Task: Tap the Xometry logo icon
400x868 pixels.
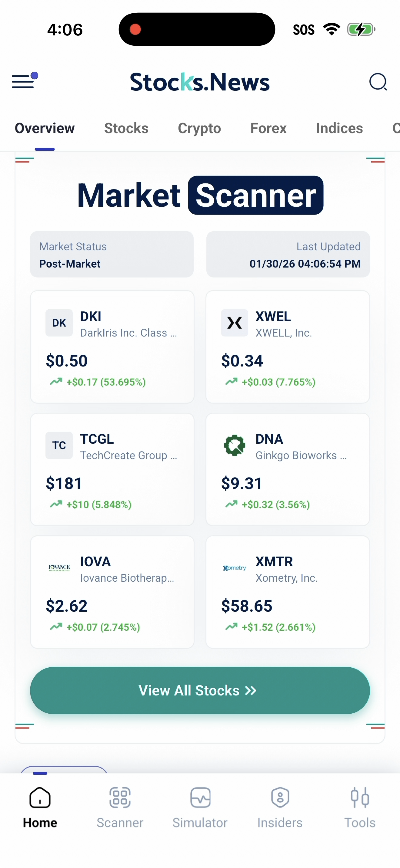Action: 235,568
